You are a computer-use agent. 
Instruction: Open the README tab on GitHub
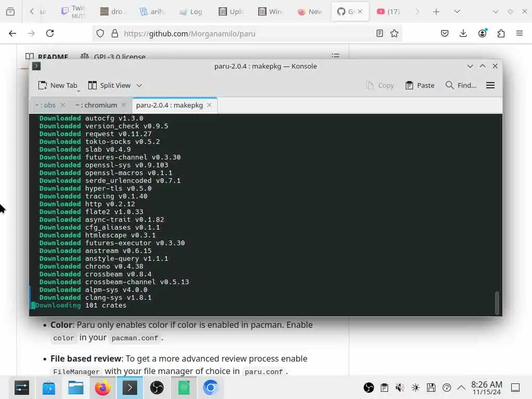click(x=47, y=56)
